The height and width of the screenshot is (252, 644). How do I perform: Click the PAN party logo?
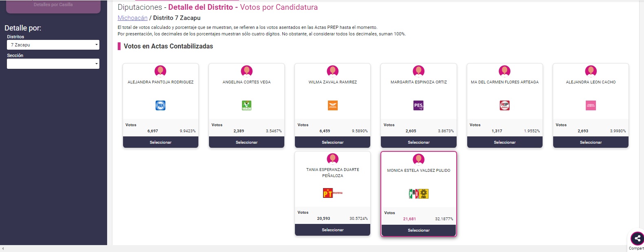[160, 105]
